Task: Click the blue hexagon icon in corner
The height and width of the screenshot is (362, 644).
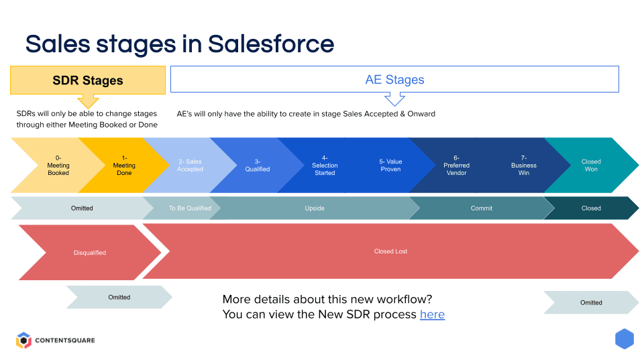Action: (x=625, y=339)
